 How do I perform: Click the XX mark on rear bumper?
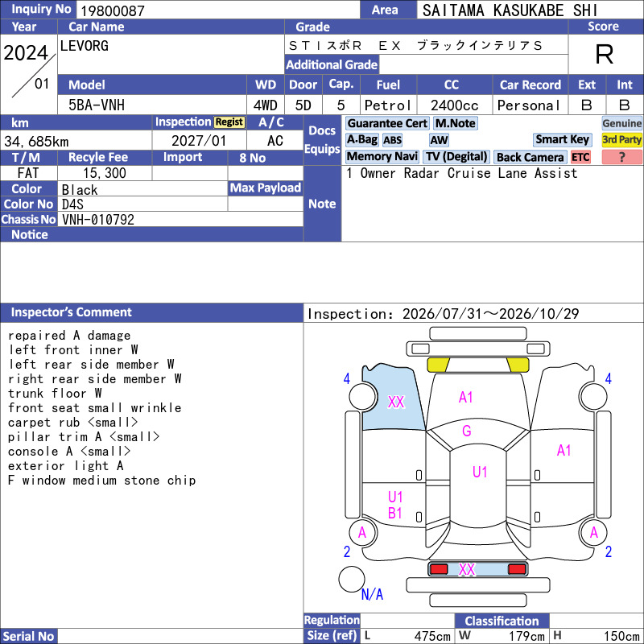(467, 569)
